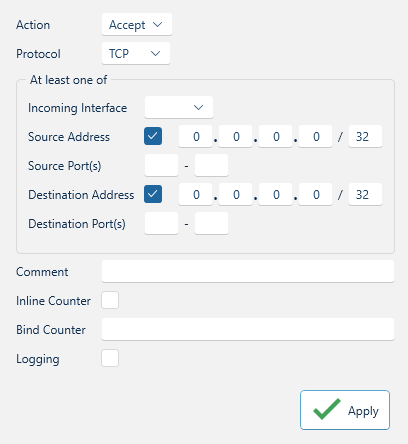Open the Protocol dropdown showing TCP
The width and height of the screenshot is (408, 444).
click(x=136, y=53)
